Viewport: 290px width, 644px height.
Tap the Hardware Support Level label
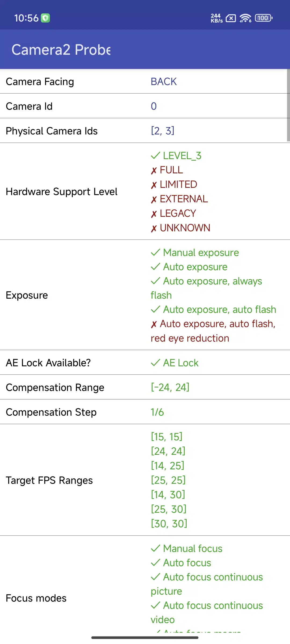point(61,192)
